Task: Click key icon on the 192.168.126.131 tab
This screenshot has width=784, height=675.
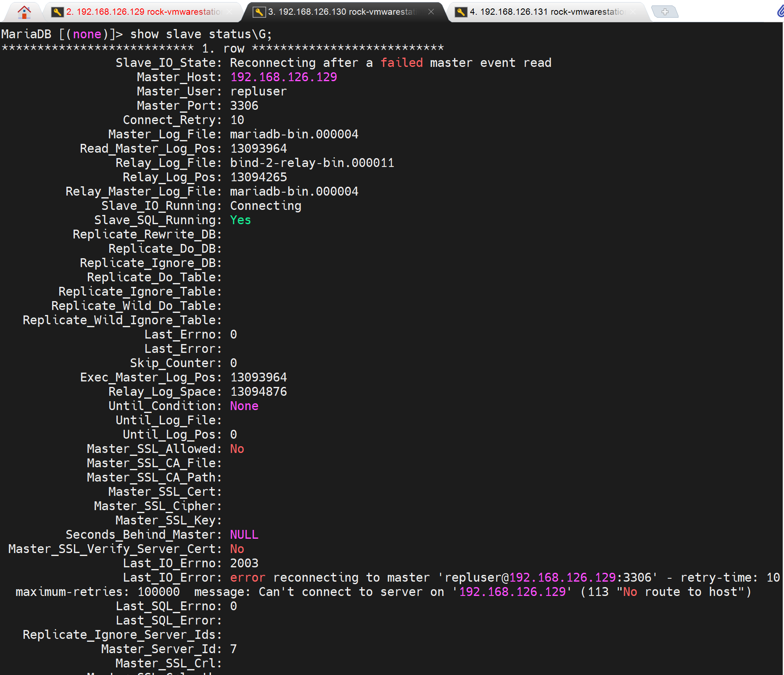Action: pos(461,12)
